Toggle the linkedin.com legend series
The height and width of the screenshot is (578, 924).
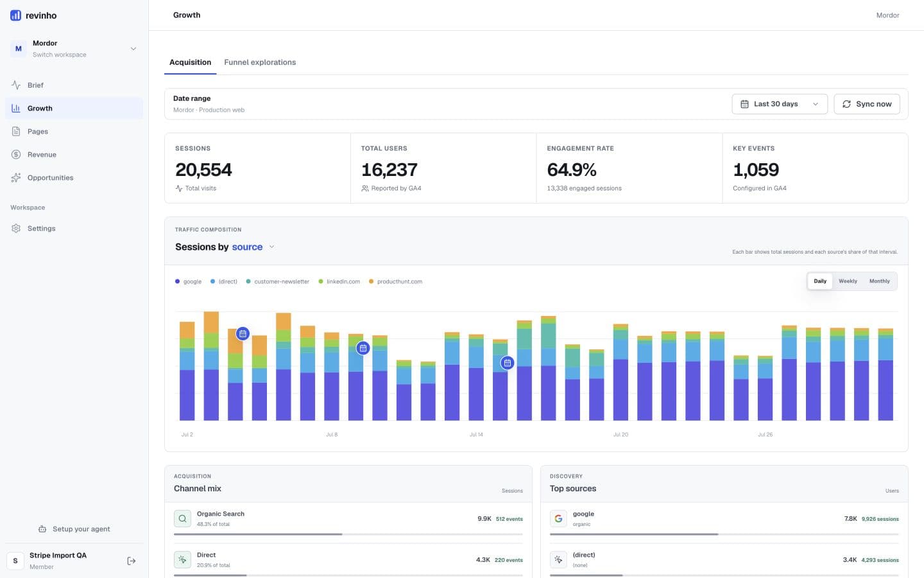coord(339,281)
